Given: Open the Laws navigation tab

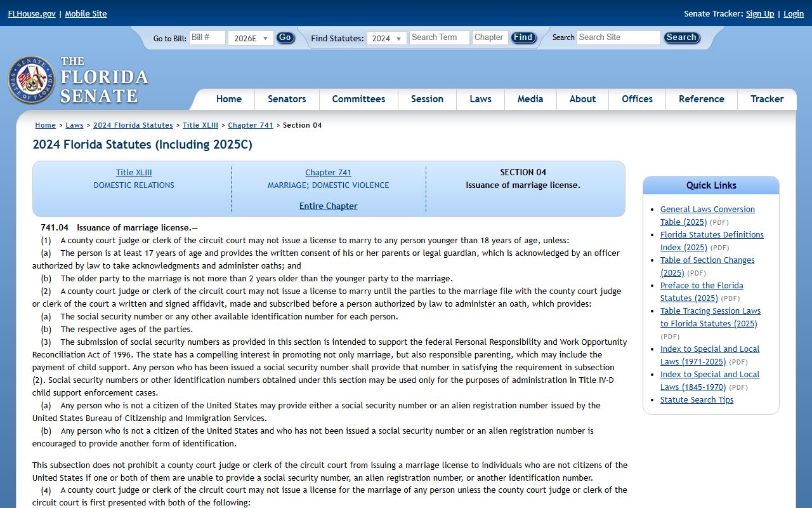Looking at the screenshot, I should (480, 99).
